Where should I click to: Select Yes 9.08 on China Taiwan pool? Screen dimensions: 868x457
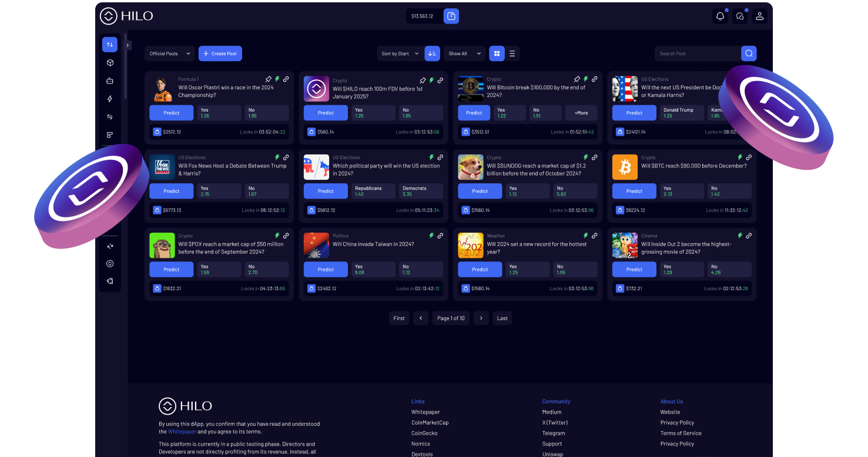[x=373, y=270]
